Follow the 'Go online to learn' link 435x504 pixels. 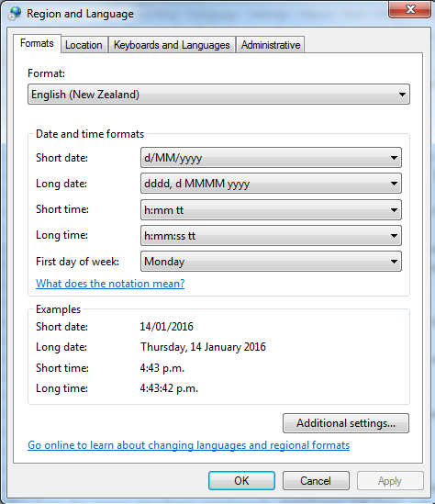[188, 445]
